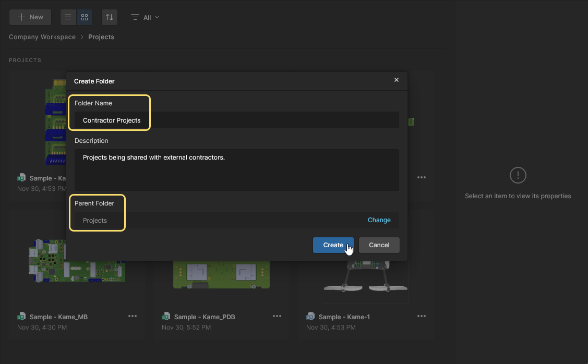Click the Parent Folder Projects value
588x364 pixels.
coord(95,221)
